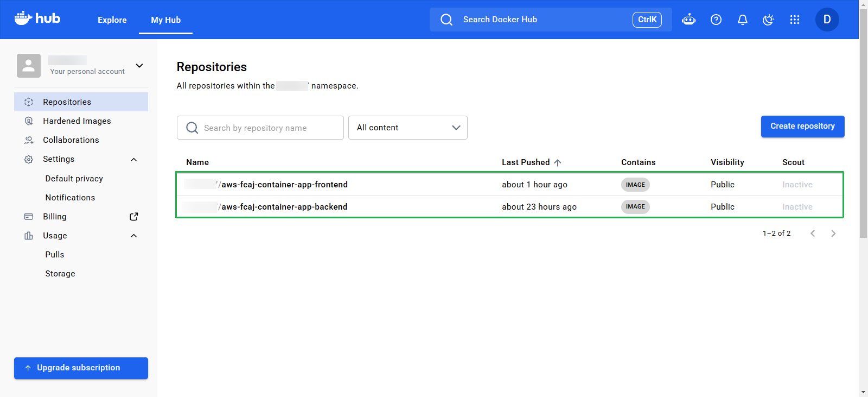Image resolution: width=868 pixels, height=397 pixels.
Task: Click the Hardened Images shield icon
Action: [x=29, y=121]
